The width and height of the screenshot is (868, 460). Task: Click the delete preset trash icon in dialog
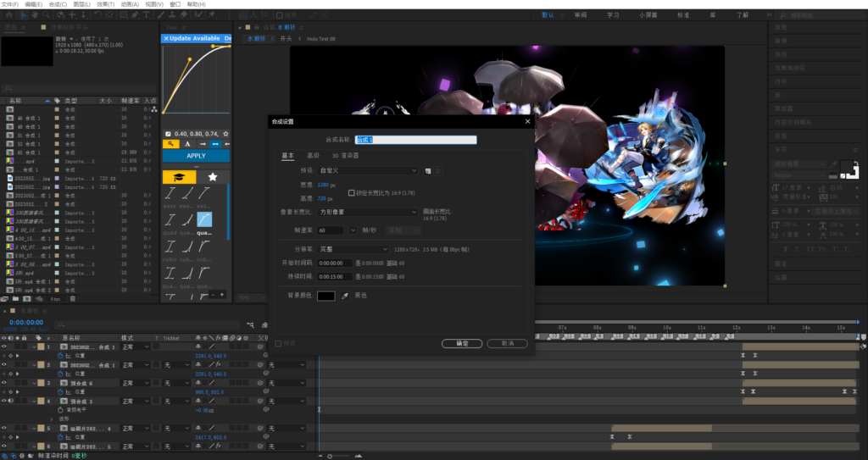point(438,171)
